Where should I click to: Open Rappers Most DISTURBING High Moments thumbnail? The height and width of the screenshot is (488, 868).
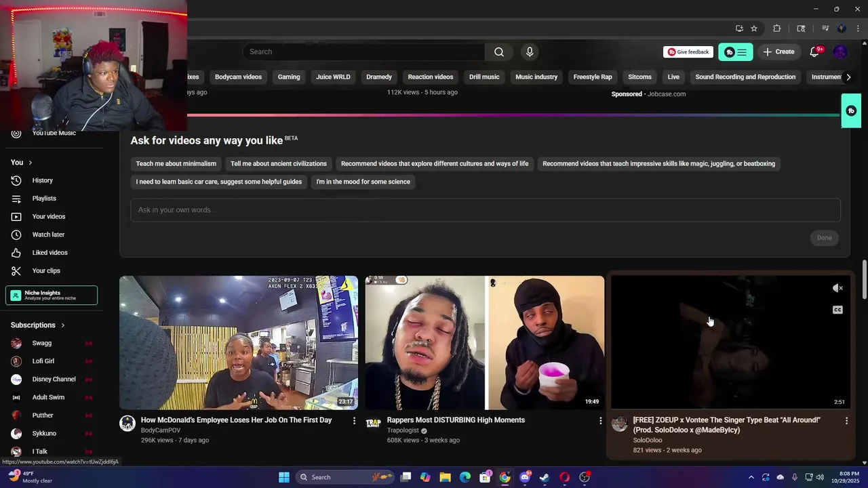(x=485, y=342)
